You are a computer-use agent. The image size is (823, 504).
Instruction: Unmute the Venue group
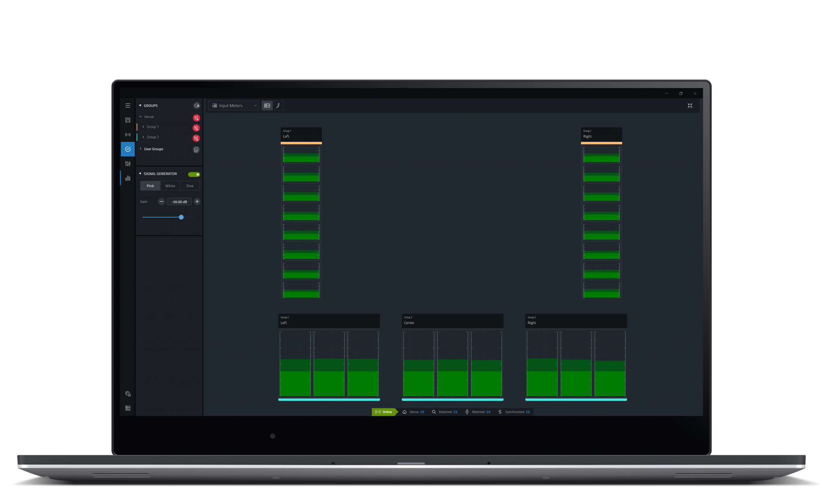tap(196, 118)
